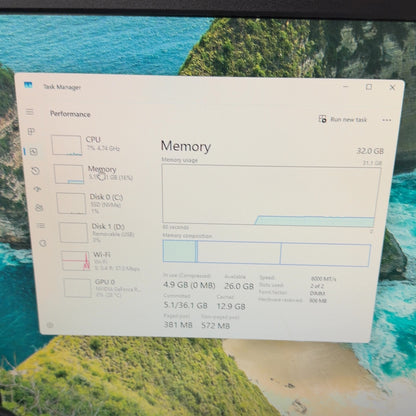Open the three-dots more options menu
This screenshot has width=416, height=416.
click(x=387, y=120)
